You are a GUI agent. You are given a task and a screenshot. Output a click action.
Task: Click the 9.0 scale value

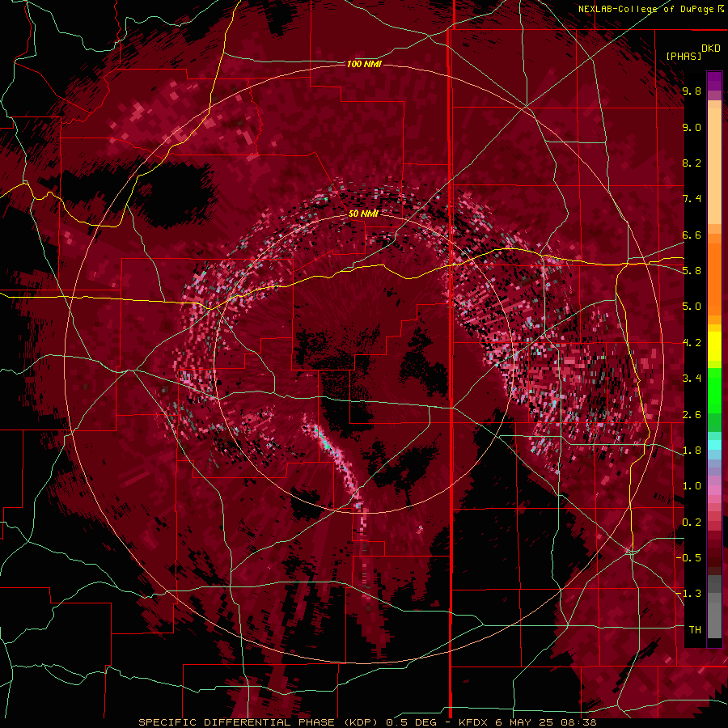(692, 127)
